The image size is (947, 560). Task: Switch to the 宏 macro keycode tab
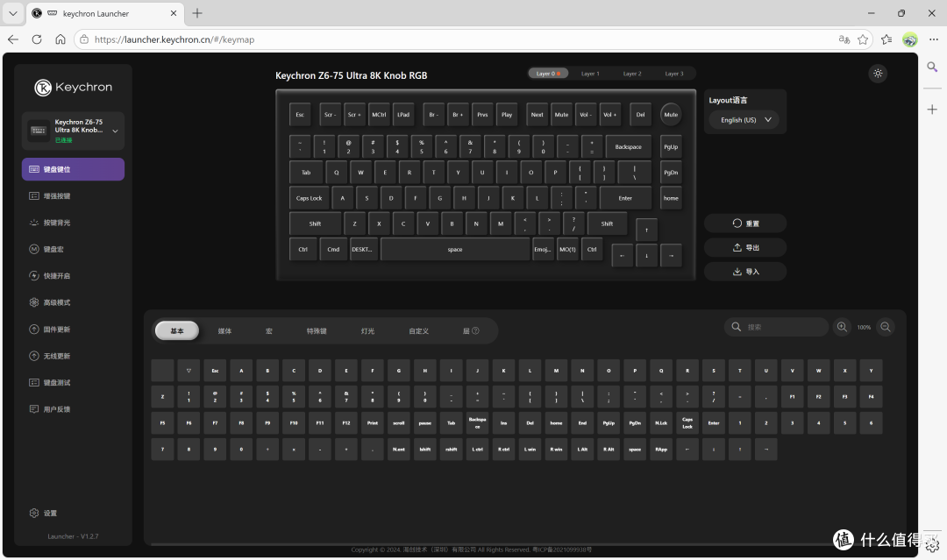(269, 330)
